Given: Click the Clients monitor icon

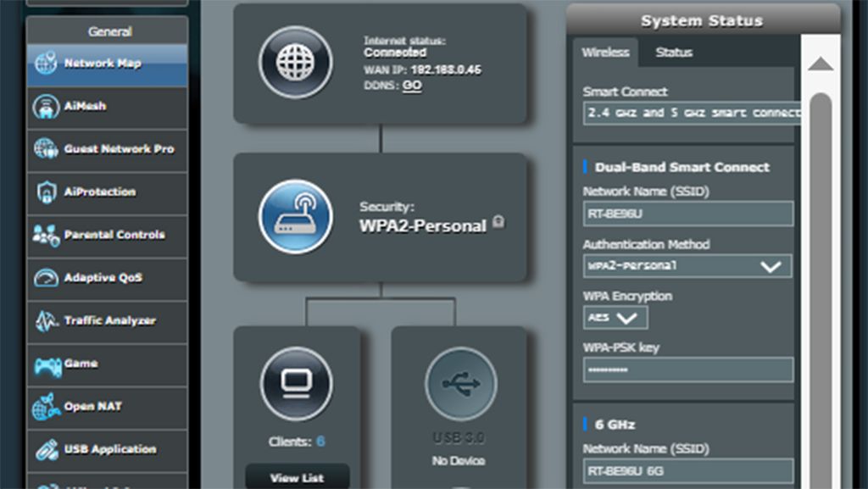Looking at the screenshot, I should [x=296, y=383].
